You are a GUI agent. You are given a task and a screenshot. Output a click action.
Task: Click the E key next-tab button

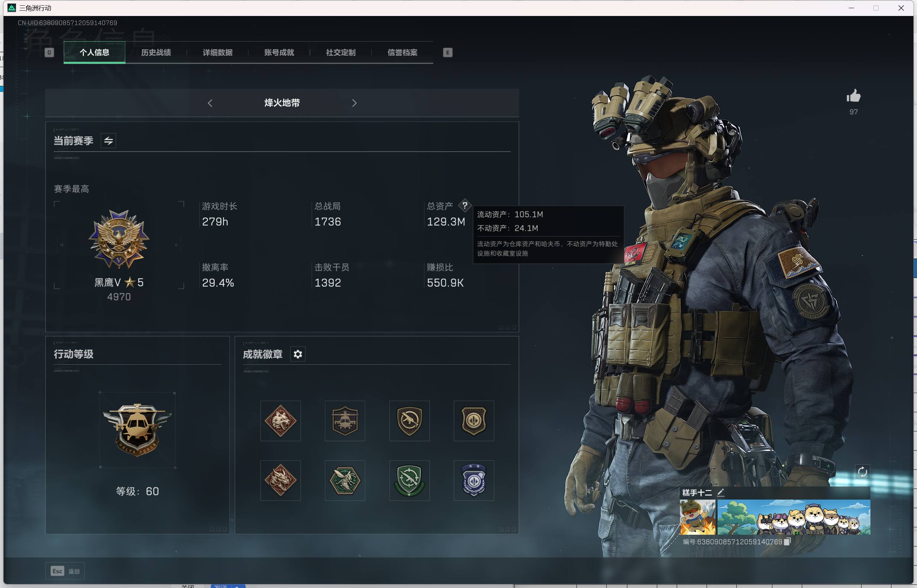coord(447,52)
